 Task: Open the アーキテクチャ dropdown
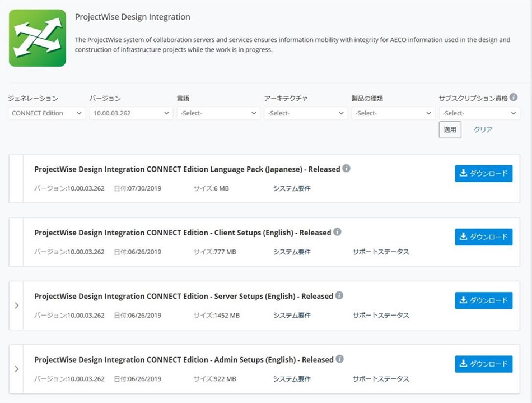point(305,113)
